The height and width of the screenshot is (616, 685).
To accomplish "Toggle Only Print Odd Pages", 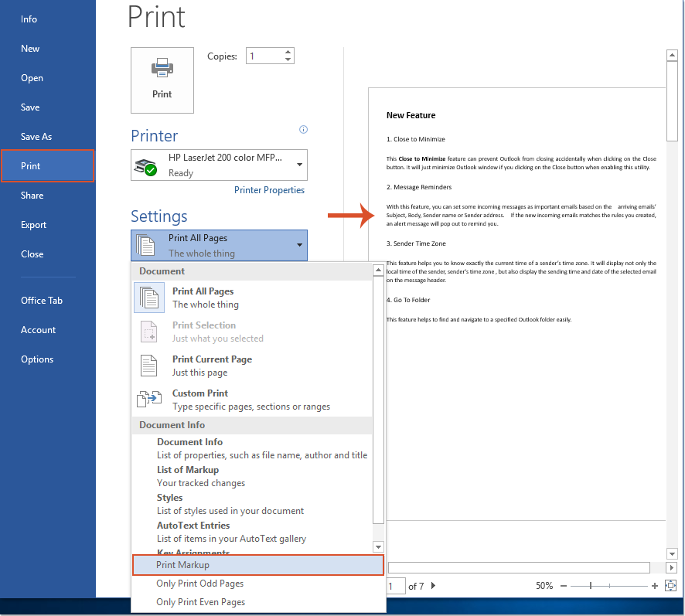I will 201,584.
